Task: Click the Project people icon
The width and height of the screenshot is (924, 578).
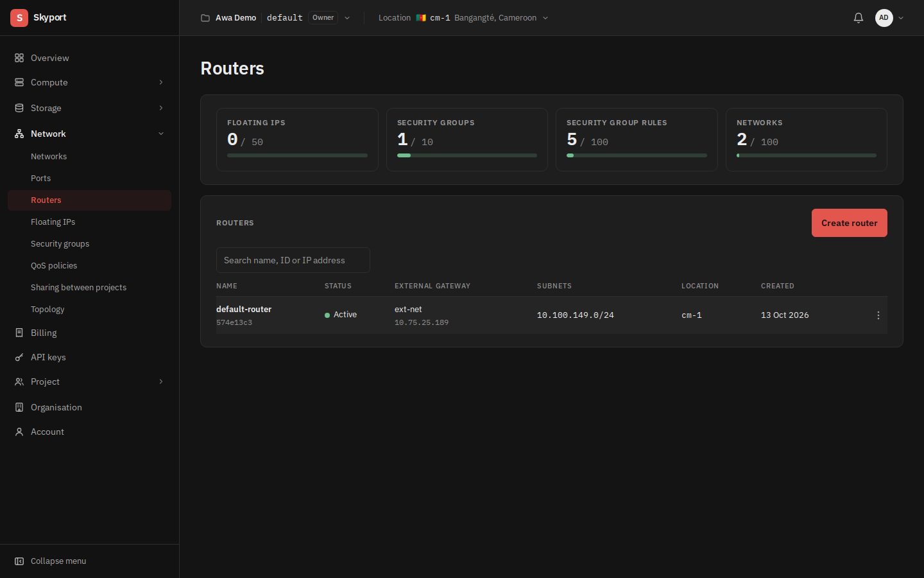Action: tap(19, 381)
